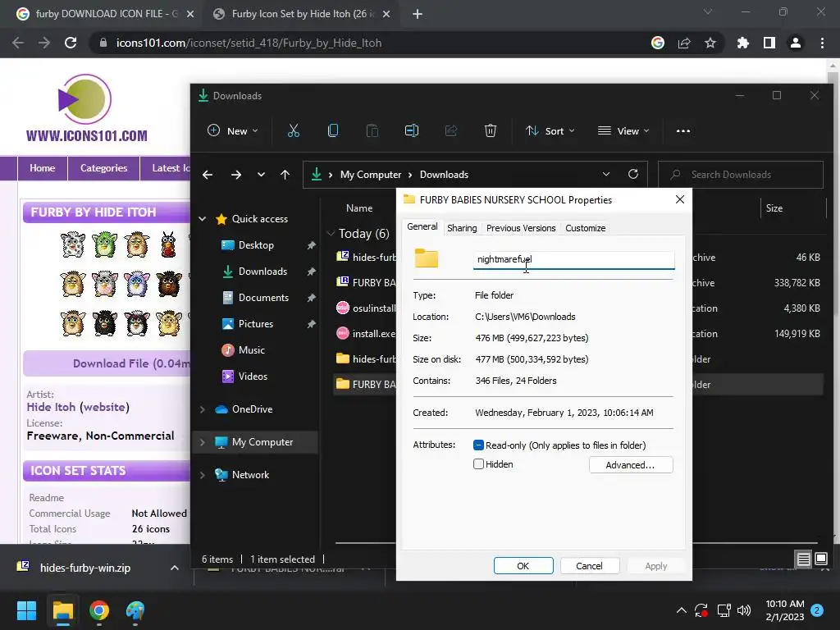Open Hide Itoh artist link
This screenshot has width=840, height=630.
tap(51, 407)
